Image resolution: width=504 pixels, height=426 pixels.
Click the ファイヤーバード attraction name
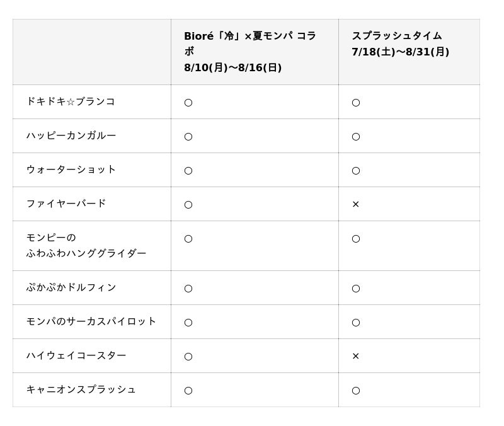pyautogui.click(x=66, y=204)
